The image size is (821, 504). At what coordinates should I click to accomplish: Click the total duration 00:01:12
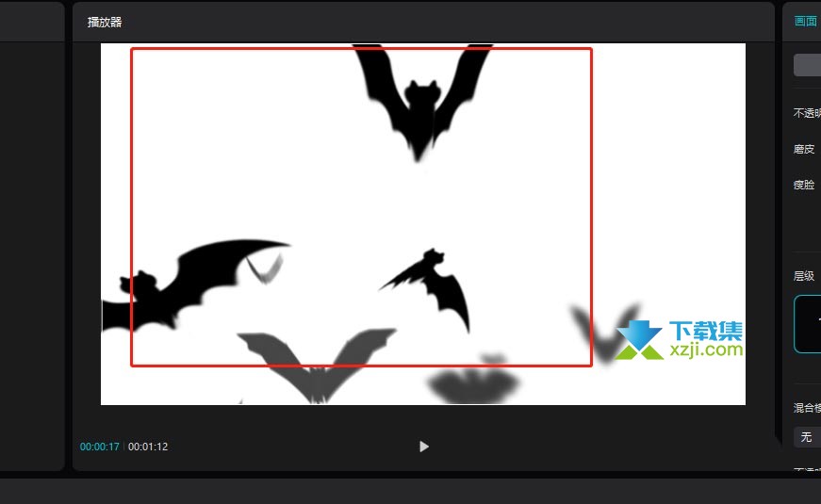pos(148,447)
